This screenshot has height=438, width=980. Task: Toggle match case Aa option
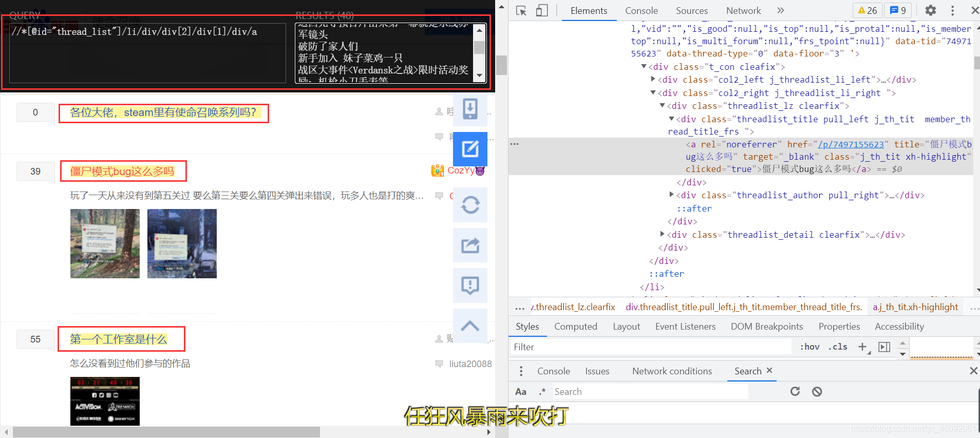click(x=521, y=392)
